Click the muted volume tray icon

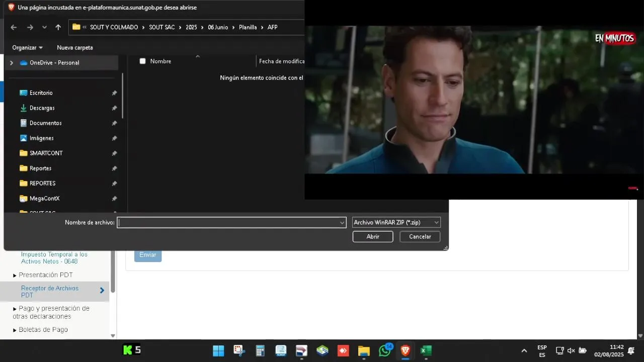click(x=571, y=350)
